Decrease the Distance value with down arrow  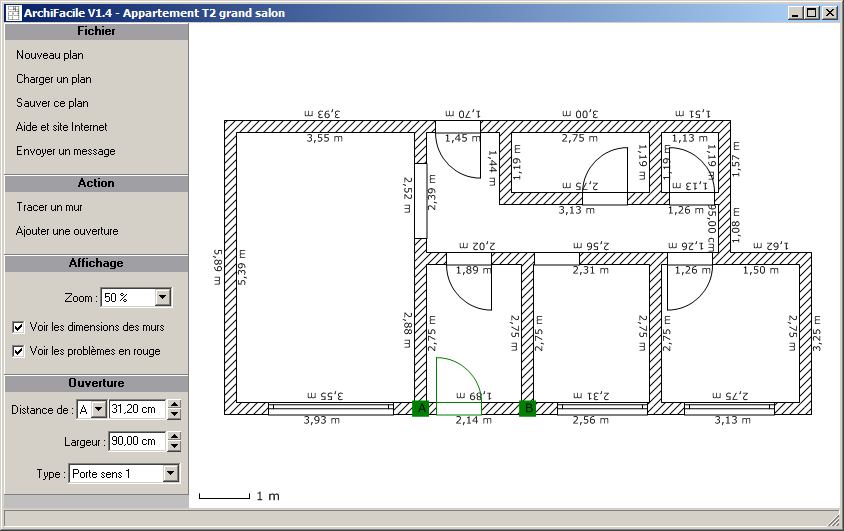click(x=174, y=414)
